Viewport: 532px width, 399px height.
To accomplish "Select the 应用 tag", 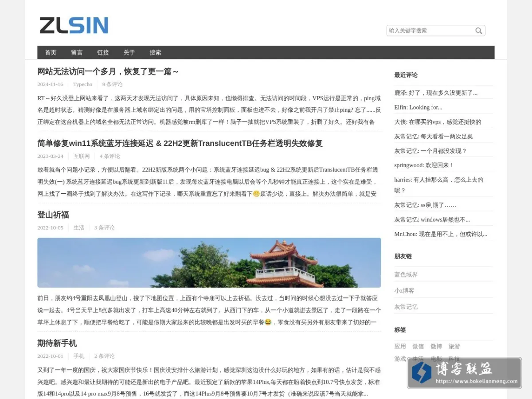I will tap(400, 346).
